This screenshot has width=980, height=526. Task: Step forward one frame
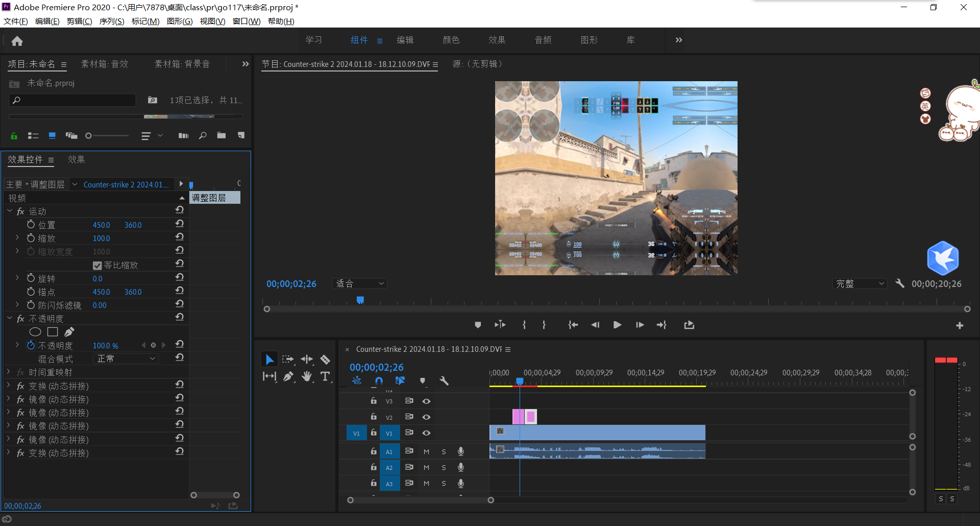pos(640,325)
